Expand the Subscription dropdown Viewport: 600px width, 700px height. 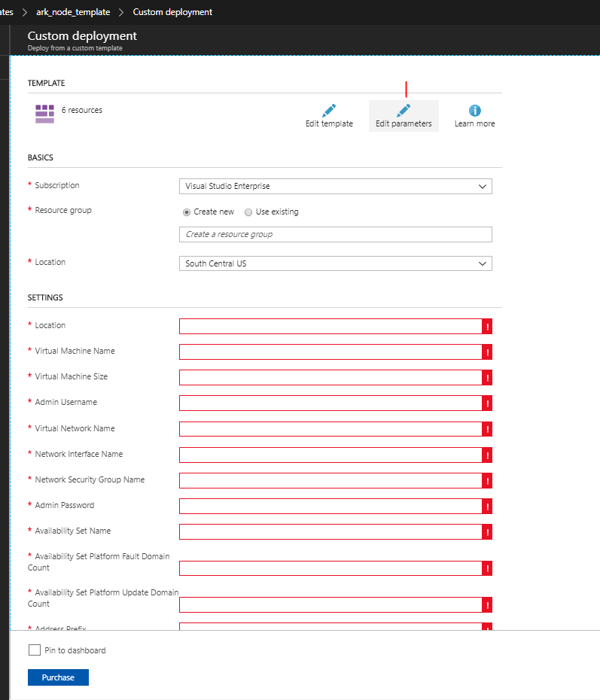(x=335, y=186)
